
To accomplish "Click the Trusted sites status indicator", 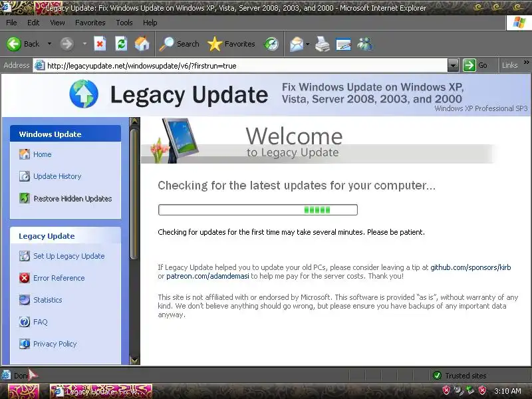I will coord(460,376).
